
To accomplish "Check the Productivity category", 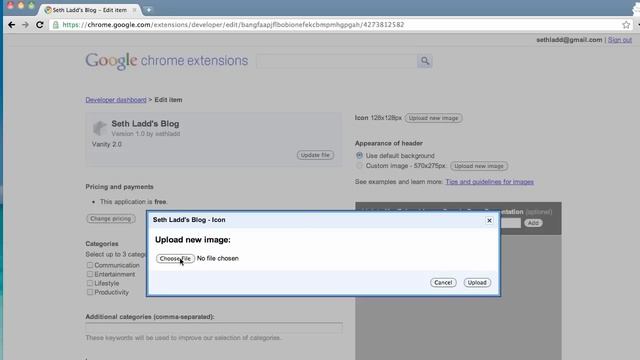I will pos(90,292).
